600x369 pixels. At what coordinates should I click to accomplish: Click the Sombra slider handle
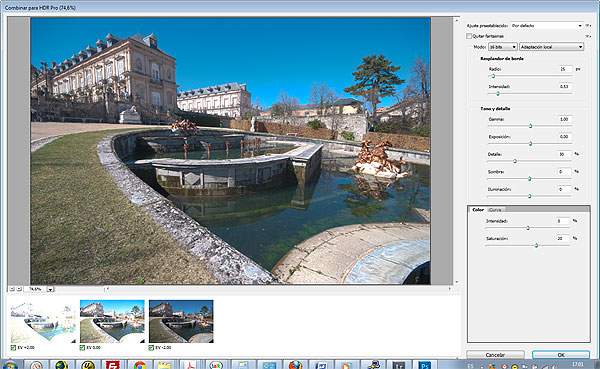(x=530, y=179)
